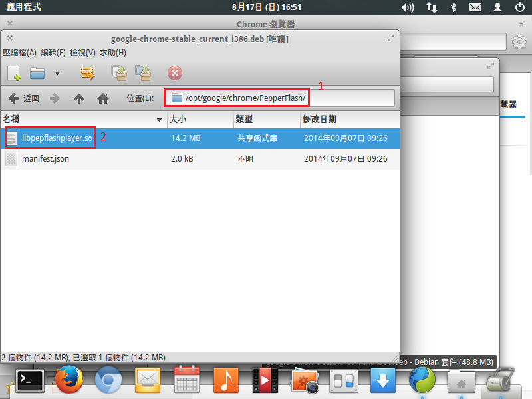Screen dimensions: 532x399
Task: Open the Bluetooth indicator
Action: [x=454, y=7]
